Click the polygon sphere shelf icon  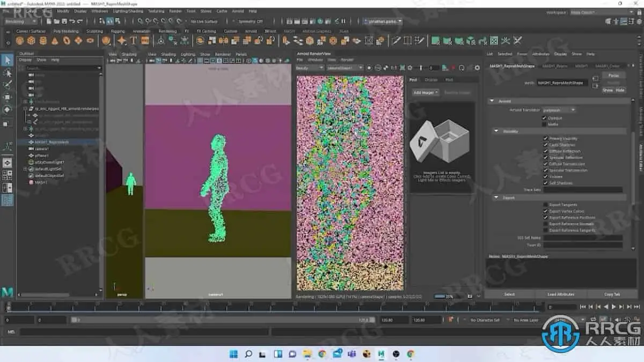[x=20, y=41]
